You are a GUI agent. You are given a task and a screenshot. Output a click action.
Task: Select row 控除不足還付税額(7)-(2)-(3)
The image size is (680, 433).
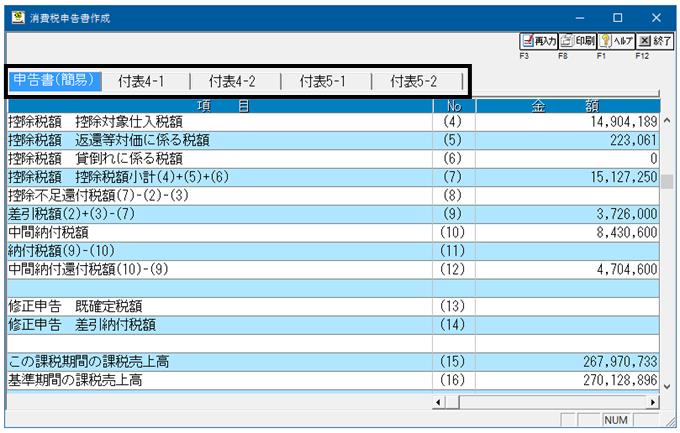click(334, 196)
